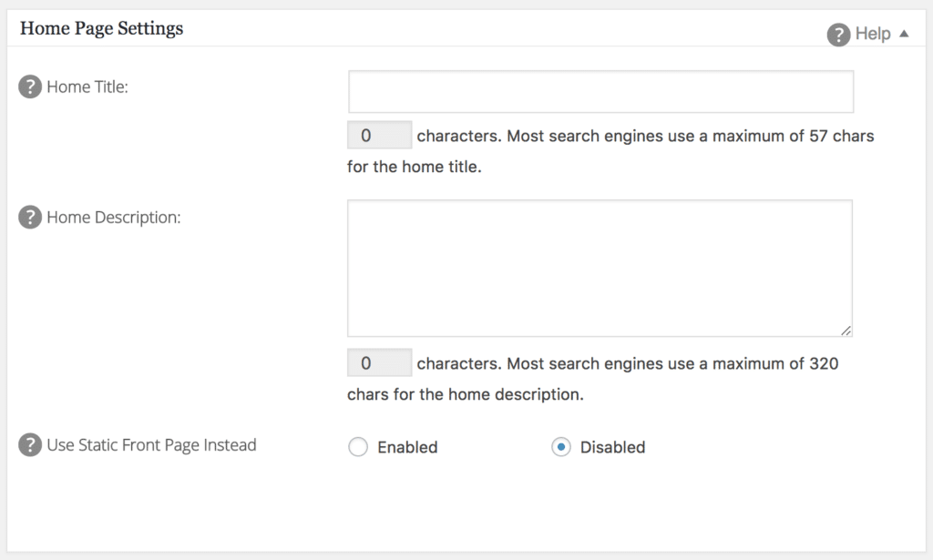933x560 pixels.
Task: Select the Enabled radio button
Action: click(x=358, y=447)
